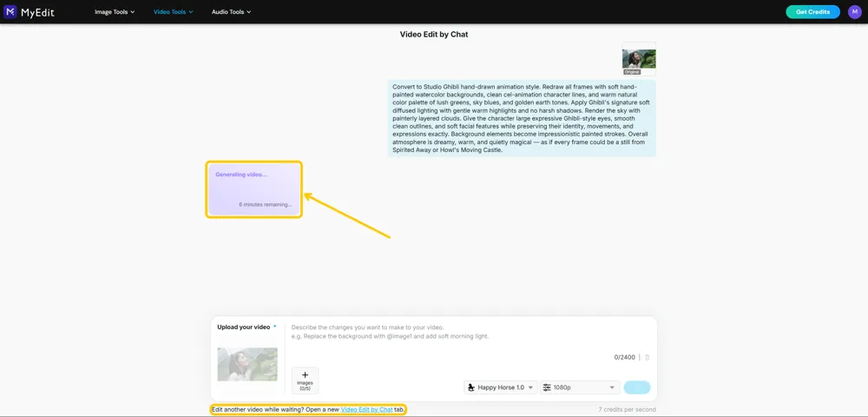The height and width of the screenshot is (417, 868).
Task: Click the Get Credits button
Action: [x=812, y=11]
